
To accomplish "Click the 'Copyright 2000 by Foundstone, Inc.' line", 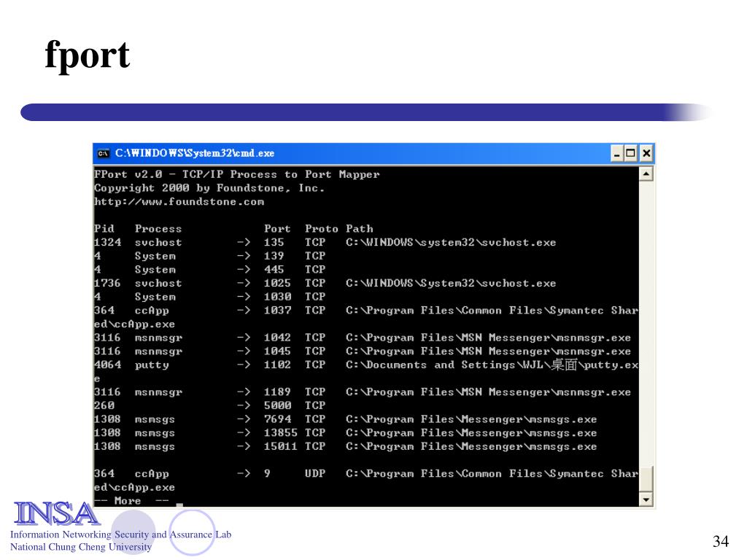I will [x=209, y=188].
